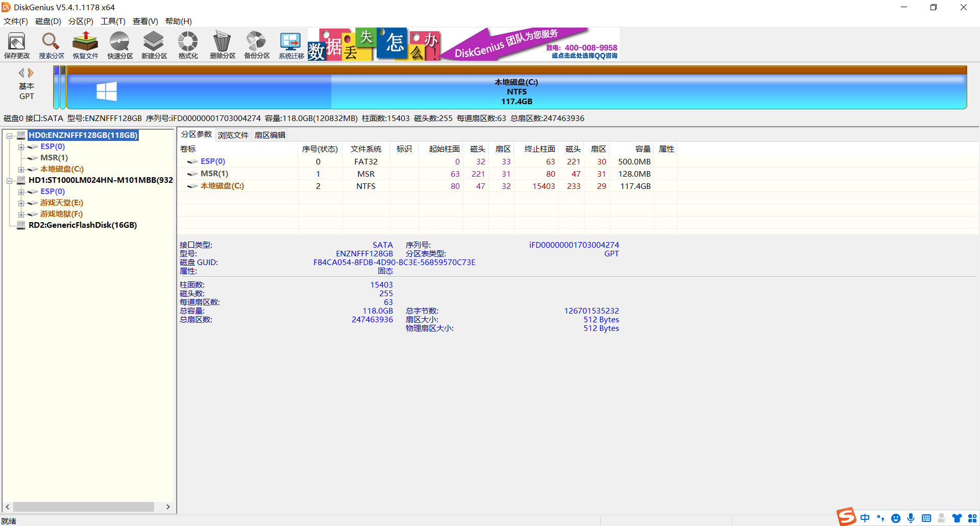The image size is (980, 526).
Task: Click the HD1 disk drive icon in tree
Action: tap(21, 180)
